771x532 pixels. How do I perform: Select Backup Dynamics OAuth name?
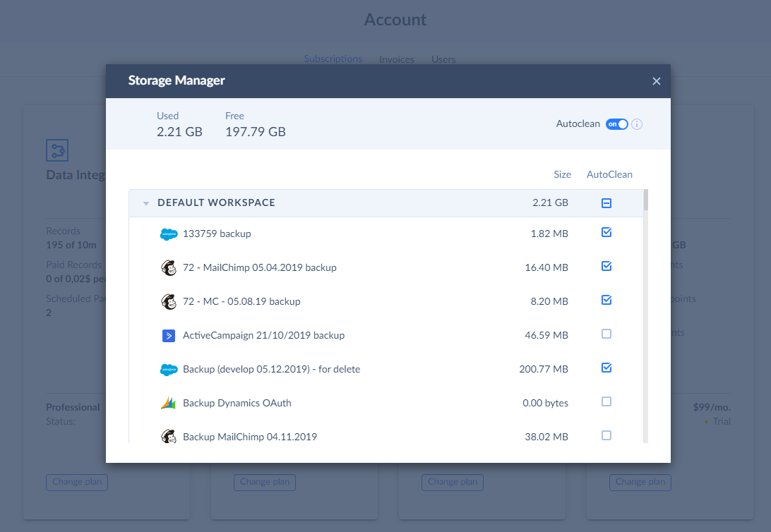click(237, 404)
